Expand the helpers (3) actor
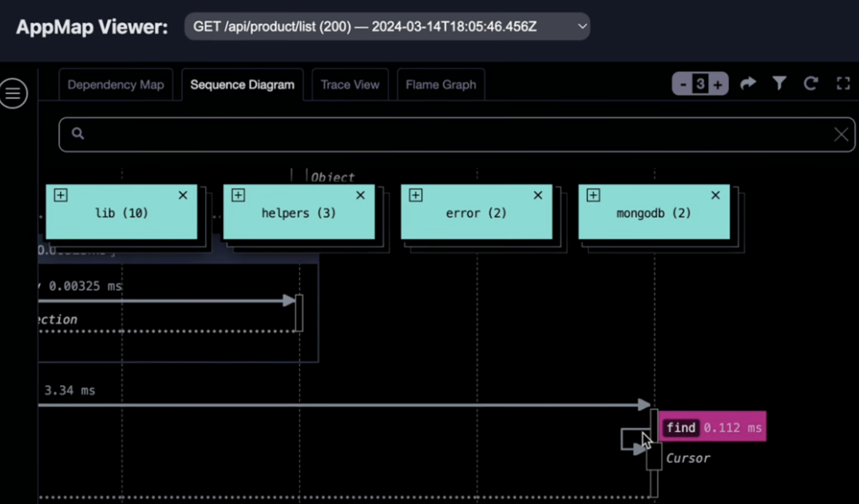Viewport: 859px width, 504px height. [x=238, y=195]
